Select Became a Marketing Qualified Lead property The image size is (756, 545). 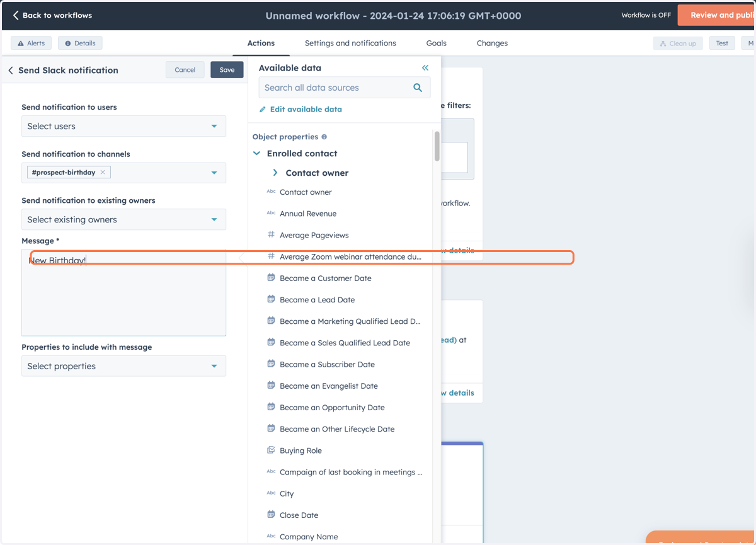point(350,321)
